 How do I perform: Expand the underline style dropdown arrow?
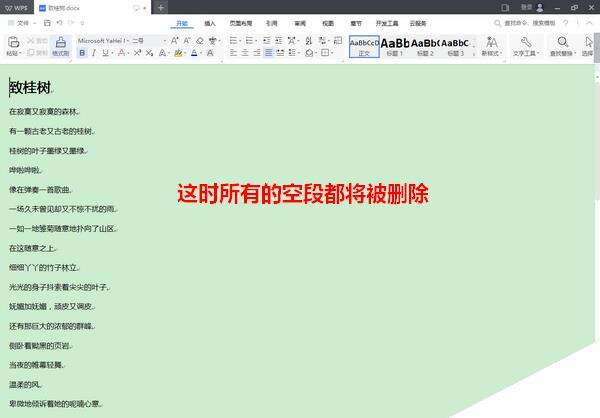[x=112, y=53]
